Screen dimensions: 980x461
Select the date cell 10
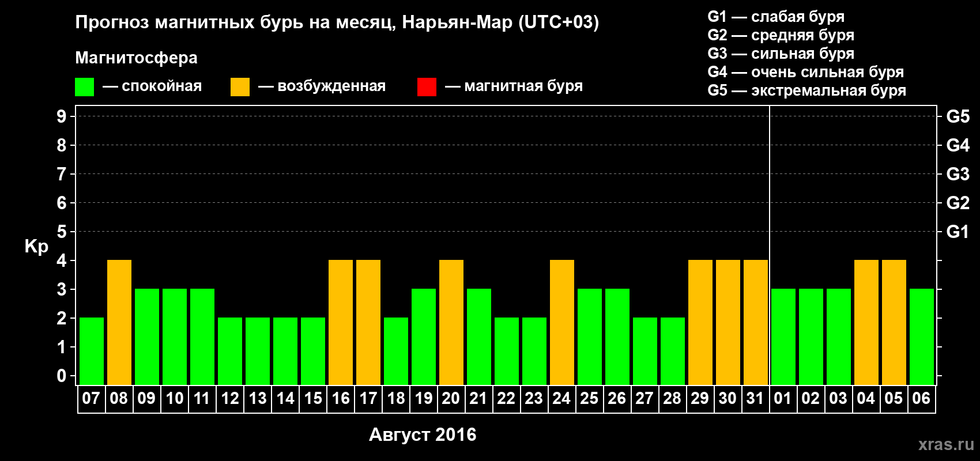(174, 399)
